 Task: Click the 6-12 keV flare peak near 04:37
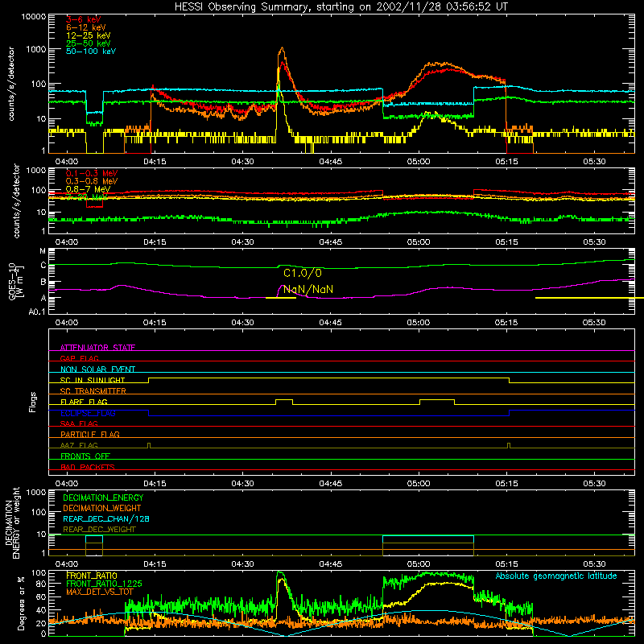pos(282,49)
